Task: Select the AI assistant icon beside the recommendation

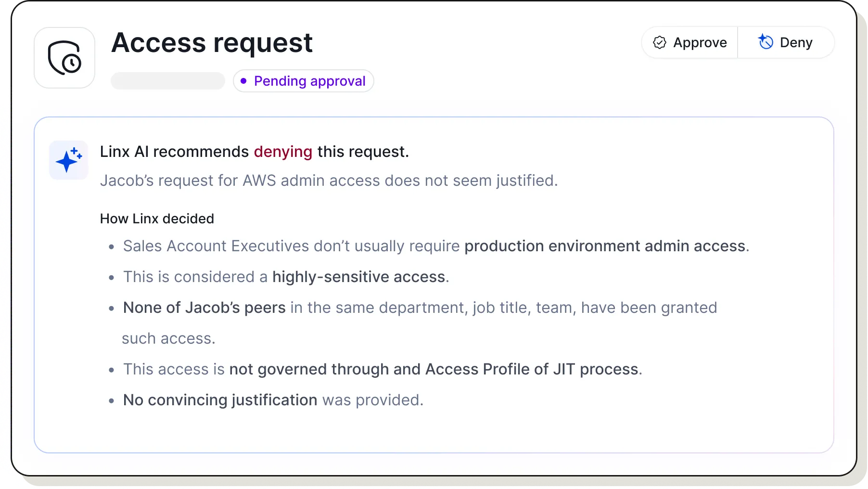Action: click(x=68, y=160)
